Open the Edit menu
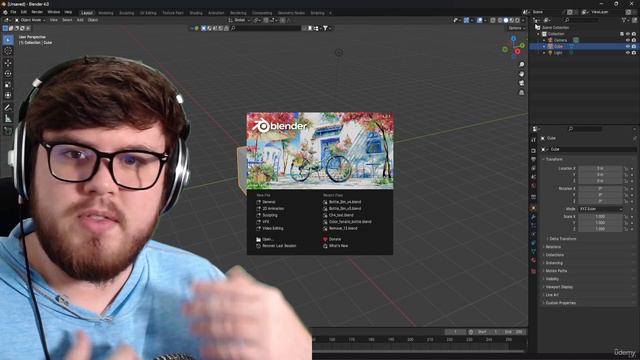This screenshot has height=360, width=640. point(24,12)
